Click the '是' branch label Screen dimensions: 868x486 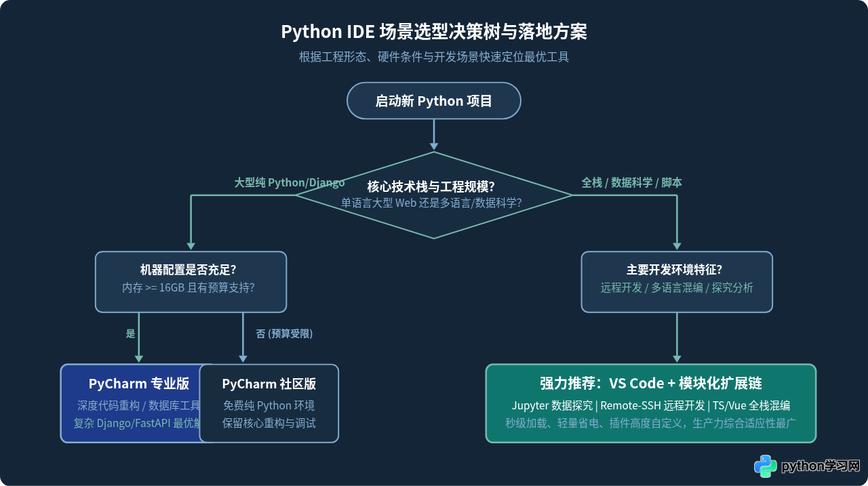tap(130, 333)
